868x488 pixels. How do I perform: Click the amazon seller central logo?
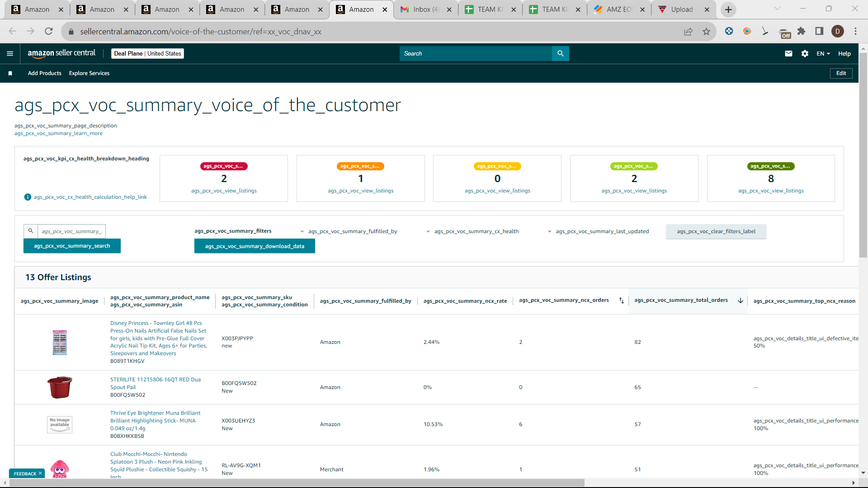pos(61,53)
